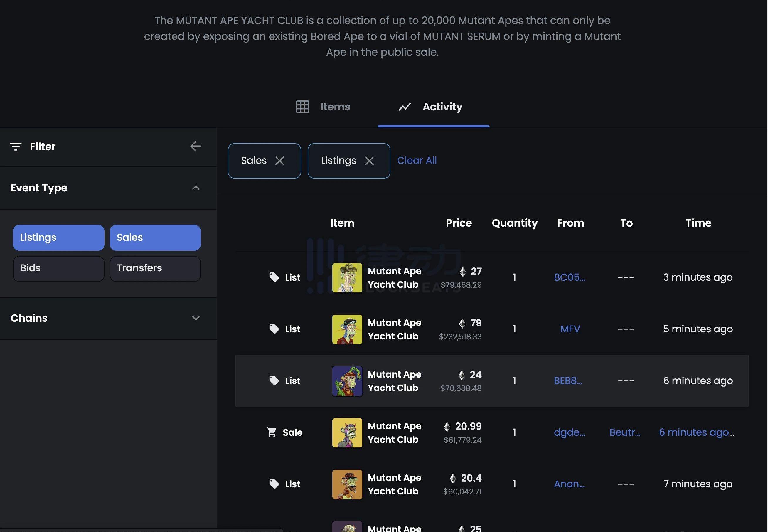Click the $60,042.71 price value
Viewport: 768px width, 532px height.
[x=462, y=492]
